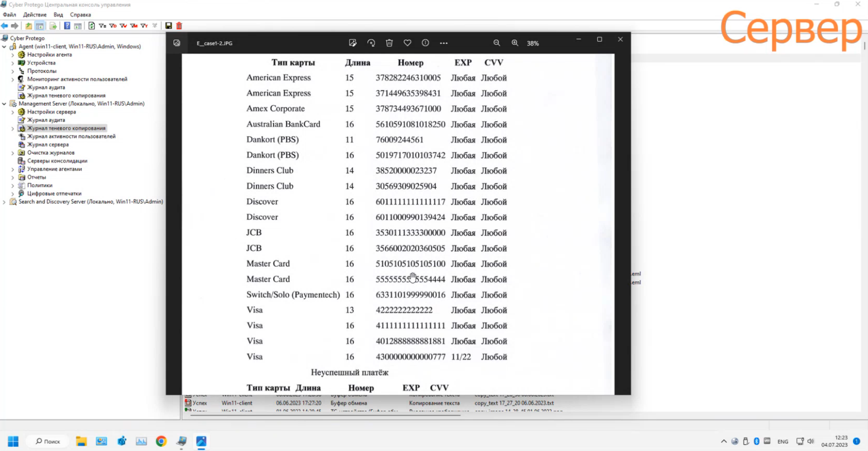Image resolution: width=868 pixels, height=451 pixels.
Task: Click the zoom in magnifier in photo viewer
Action: 515,43
